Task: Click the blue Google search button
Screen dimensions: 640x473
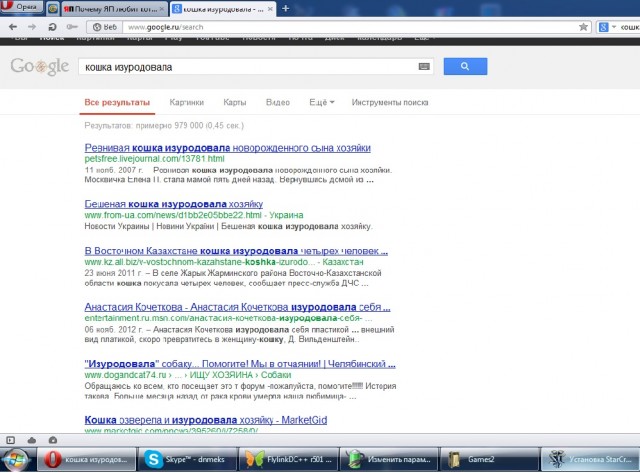Action: coord(465,67)
